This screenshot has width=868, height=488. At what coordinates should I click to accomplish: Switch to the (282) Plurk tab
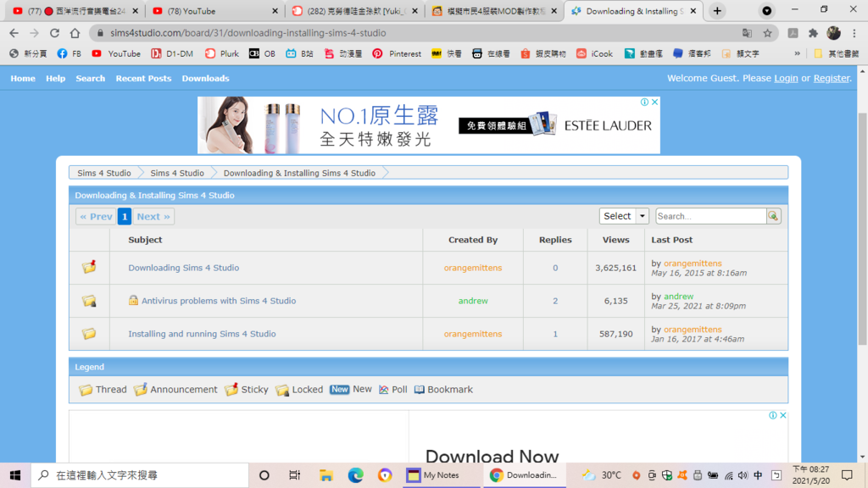[x=354, y=11]
